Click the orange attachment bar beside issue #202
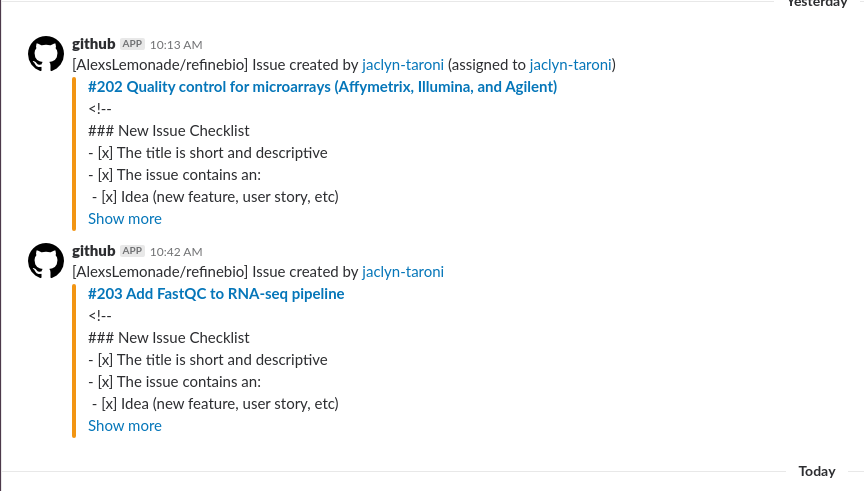 coord(74,154)
